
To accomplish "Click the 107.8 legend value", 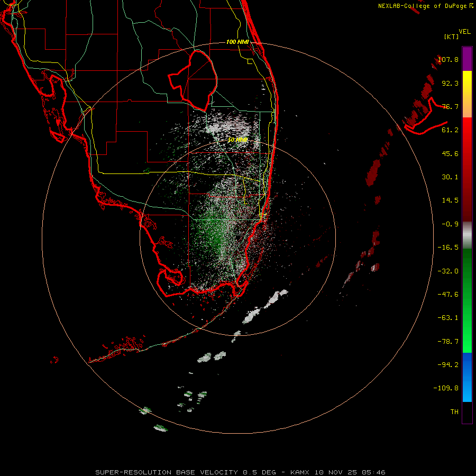I will (448, 59).
